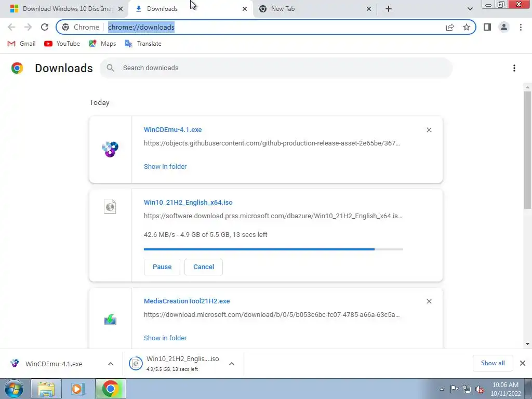Click the MediaCreationTool file icon

click(x=110, y=320)
